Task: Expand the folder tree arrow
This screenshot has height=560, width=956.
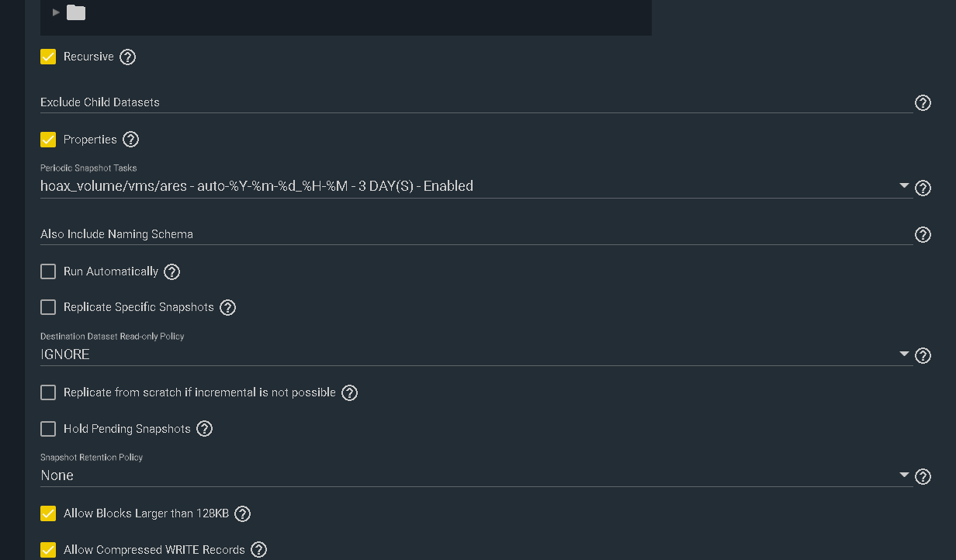Action: [56, 12]
